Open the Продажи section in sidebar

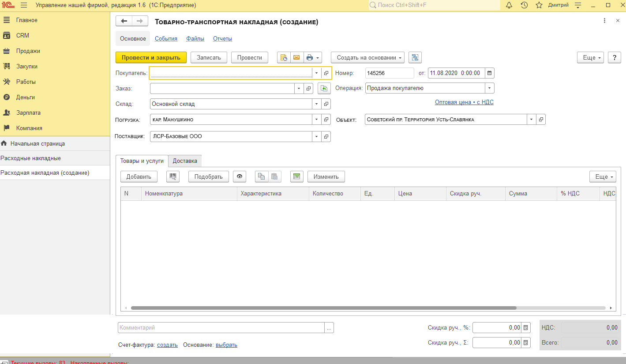28,51
